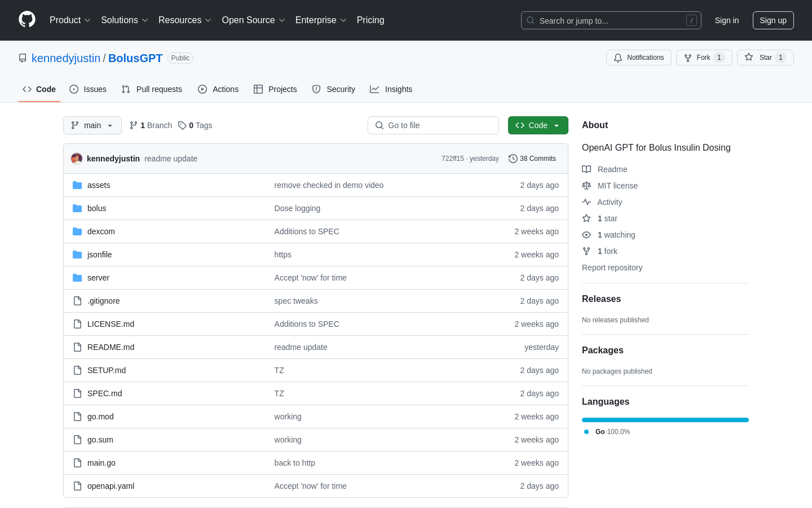Viewport: 812px width, 508px height.
Task: Expand the Product menu
Action: coord(70,20)
